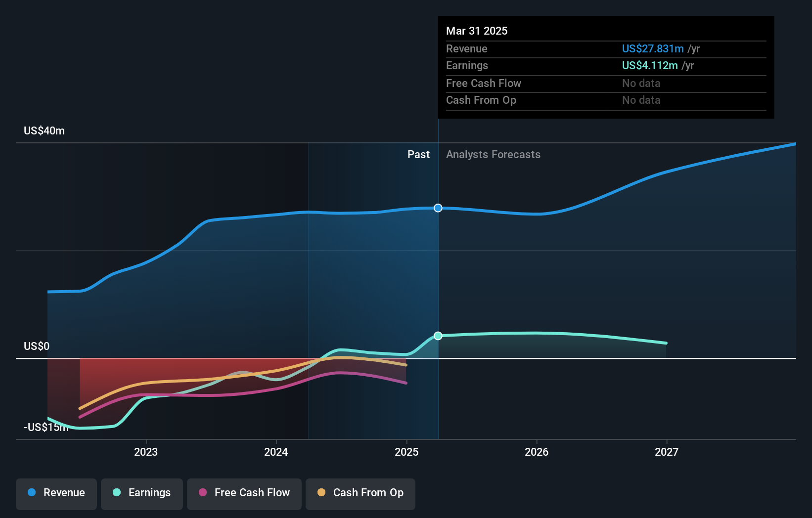Image resolution: width=812 pixels, height=518 pixels.
Task: Select the Earnings data point at Mar 2025
Action: 438,336
